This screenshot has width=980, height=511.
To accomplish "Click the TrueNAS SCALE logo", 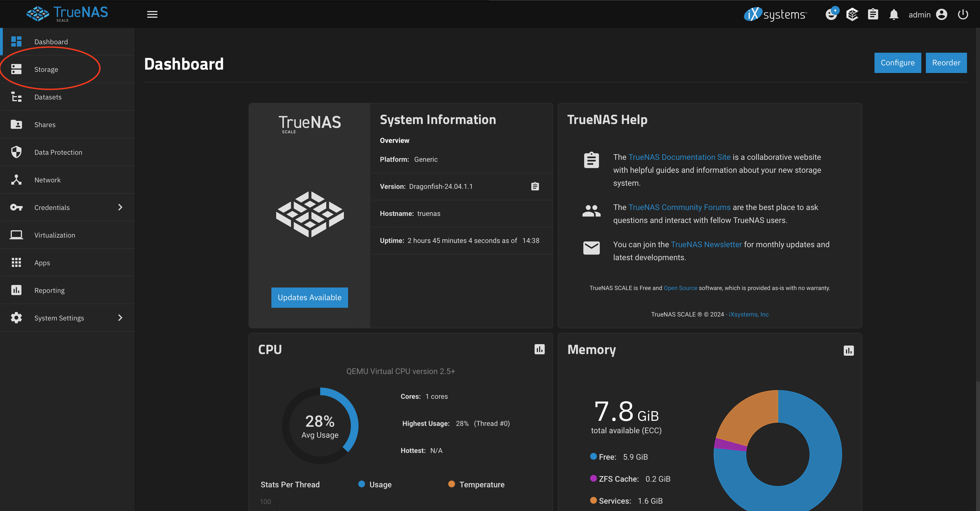I will [67, 14].
